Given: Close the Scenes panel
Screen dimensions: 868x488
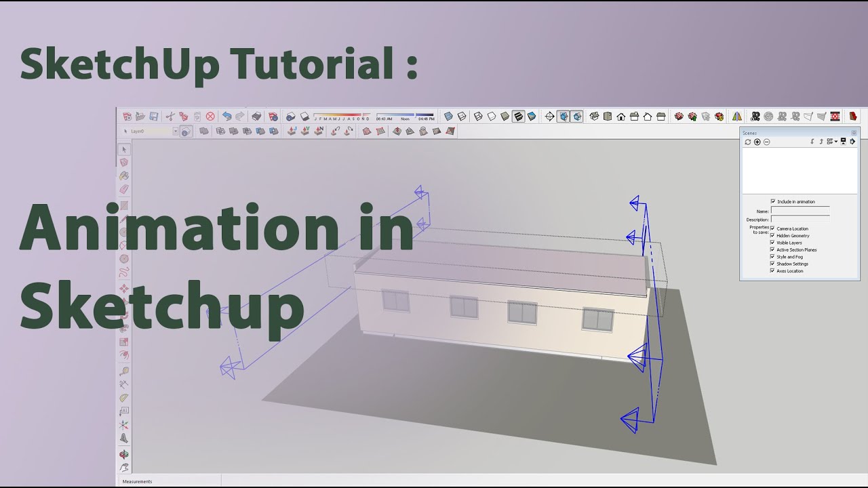Looking at the screenshot, I should click(854, 133).
